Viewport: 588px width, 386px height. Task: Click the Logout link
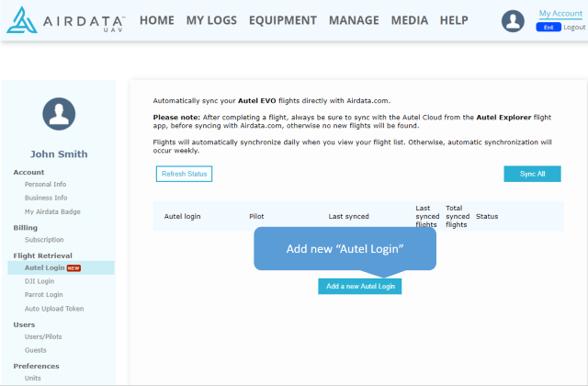click(574, 28)
